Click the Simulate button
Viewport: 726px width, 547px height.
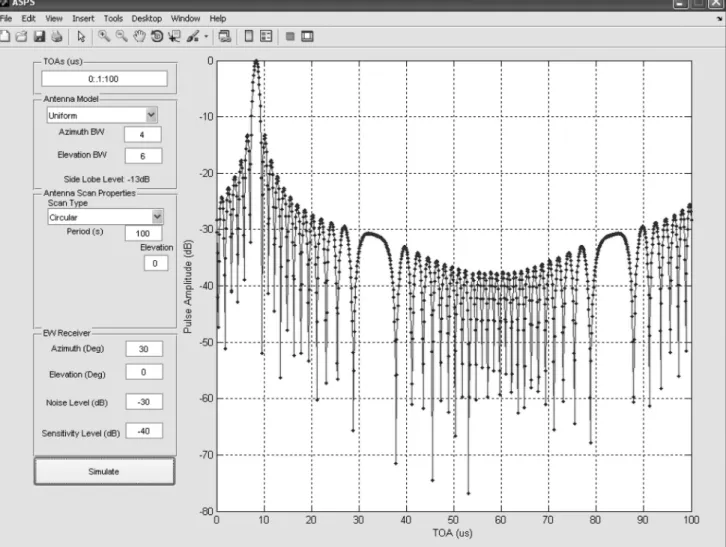pyautogui.click(x=104, y=472)
